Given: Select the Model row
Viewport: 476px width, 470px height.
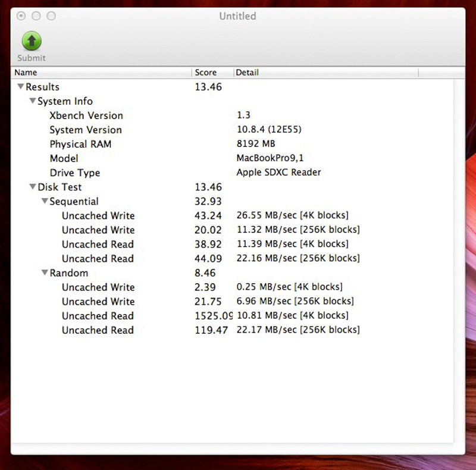Looking at the screenshot, I should click(x=64, y=158).
